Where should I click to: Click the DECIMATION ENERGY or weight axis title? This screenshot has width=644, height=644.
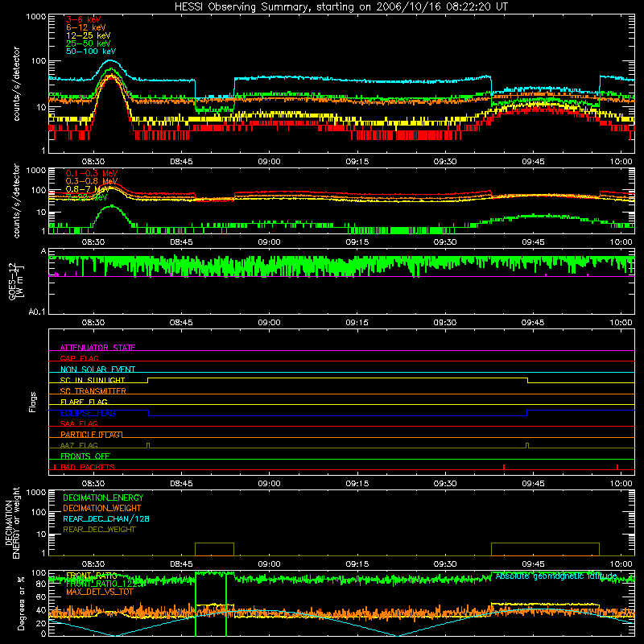[12, 522]
